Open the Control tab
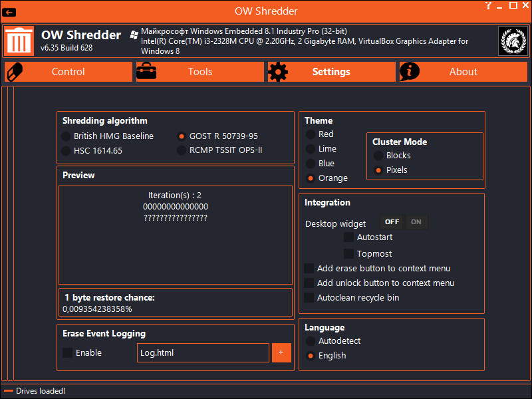This screenshot has width=532, height=399. coord(68,72)
